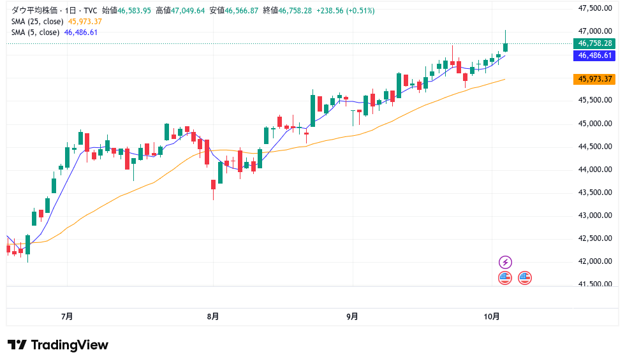Image resolution: width=625 pixels, height=364 pixels.
Task: Click the 8月 label on time axis
Action: tap(213, 316)
